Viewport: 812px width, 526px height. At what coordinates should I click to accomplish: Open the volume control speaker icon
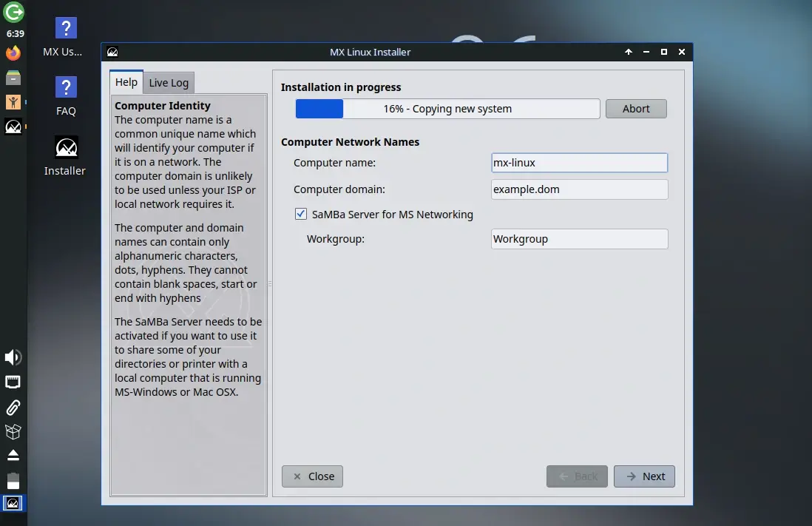13,357
